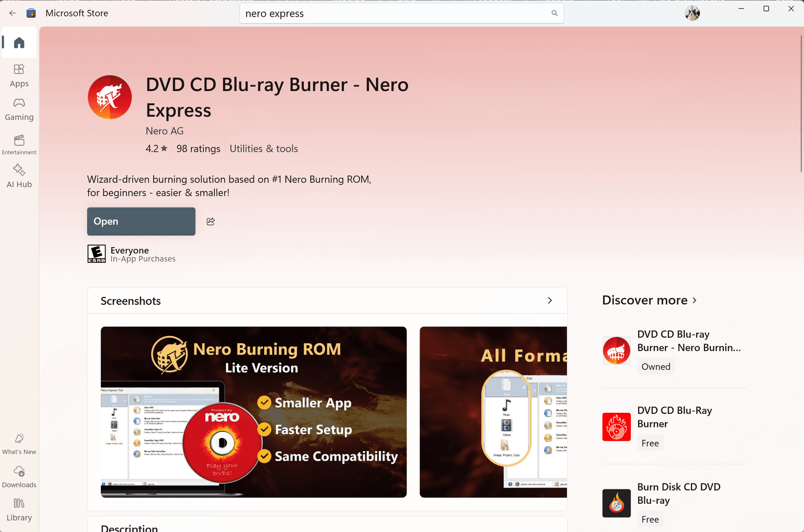View your Downloads
This screenshot has height=532, width=804.
[x=19, y=476]
